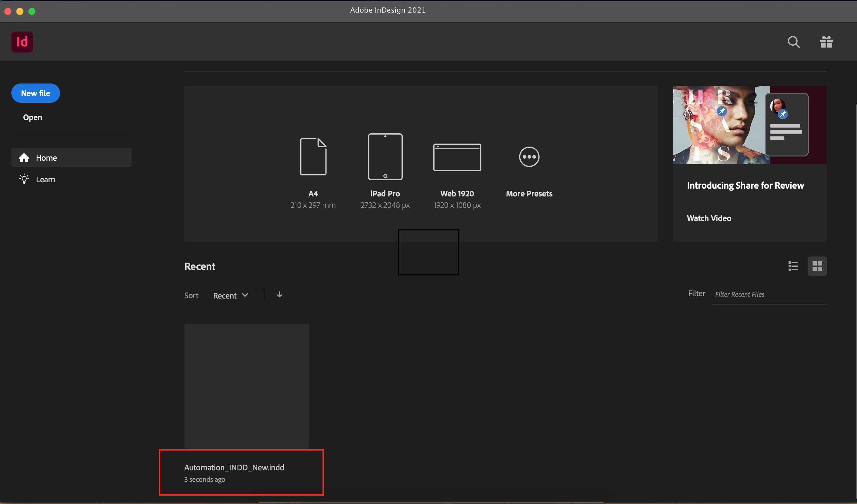857x504 pixels.
Task: Expand the Sort Recent dropdown
Action: pyautogui.click(x=232, y=295)
